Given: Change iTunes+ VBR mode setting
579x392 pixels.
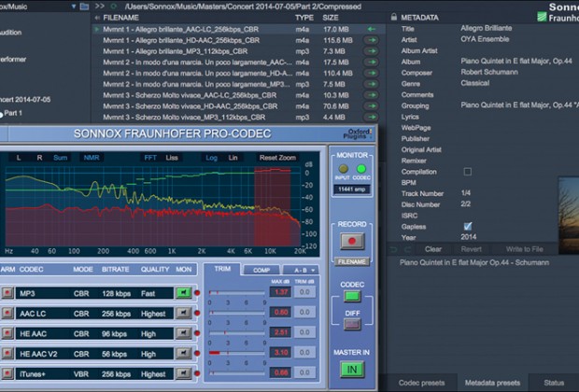Looking at the screenshot, I should [81, 374].
